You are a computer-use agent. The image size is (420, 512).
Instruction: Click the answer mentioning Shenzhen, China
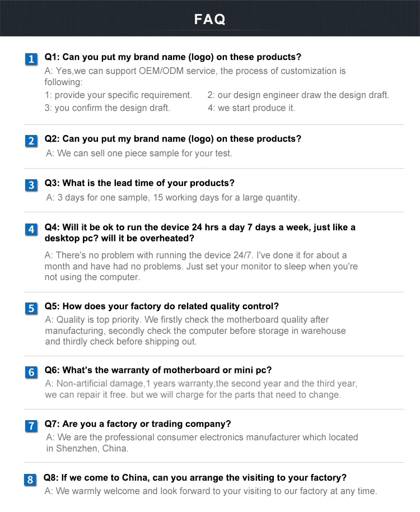(x=202, y=443)
